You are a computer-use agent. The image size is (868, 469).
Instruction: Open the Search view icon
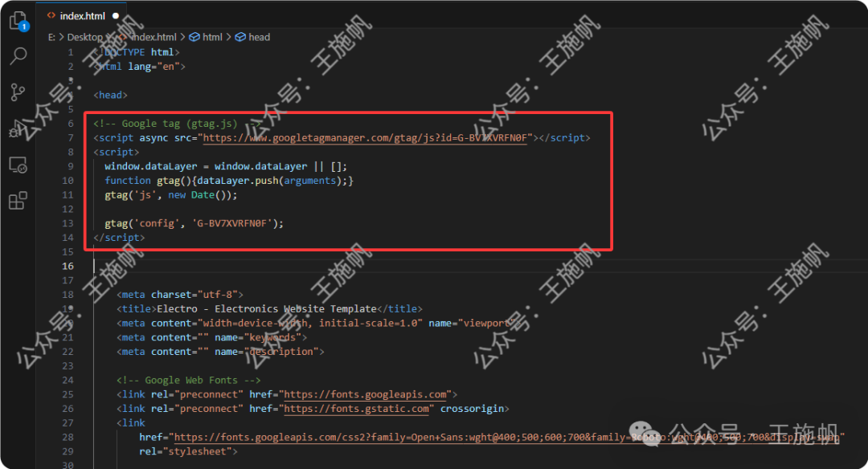click(x=18, y=55)
